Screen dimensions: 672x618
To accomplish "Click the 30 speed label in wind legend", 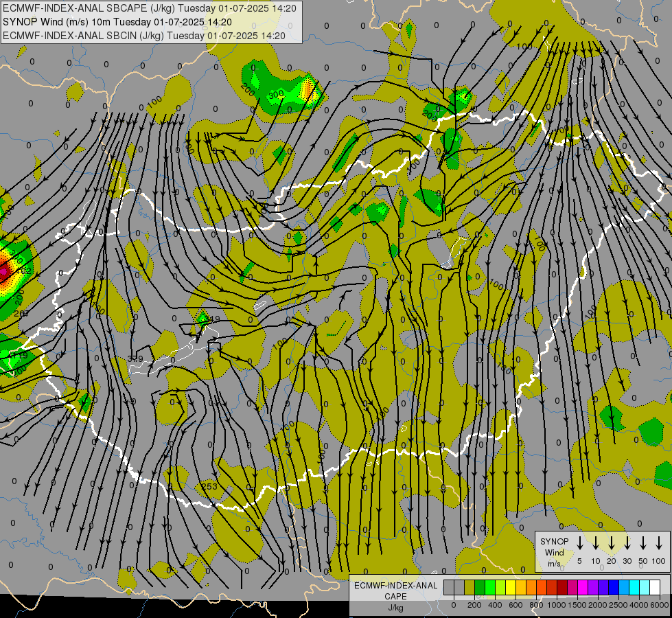I will pyautogui.click(x=627, y=561).
